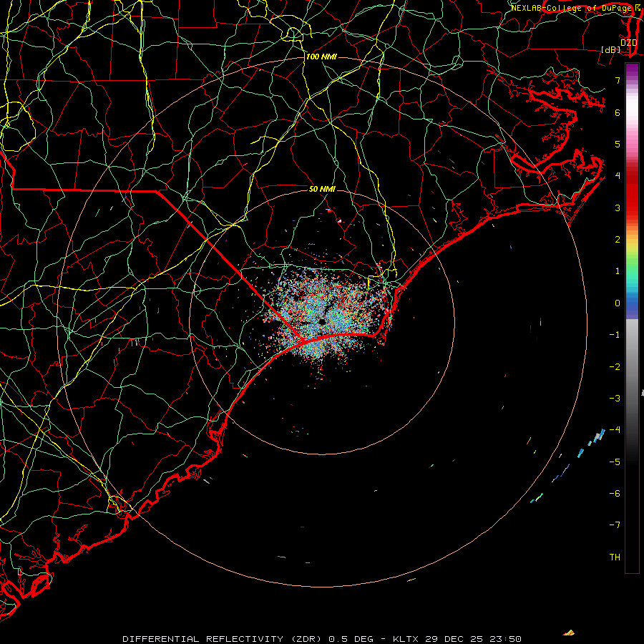Click the "50 NMI" range ring label
This screenshot has height=644, width=644.
tap(322, 189)
